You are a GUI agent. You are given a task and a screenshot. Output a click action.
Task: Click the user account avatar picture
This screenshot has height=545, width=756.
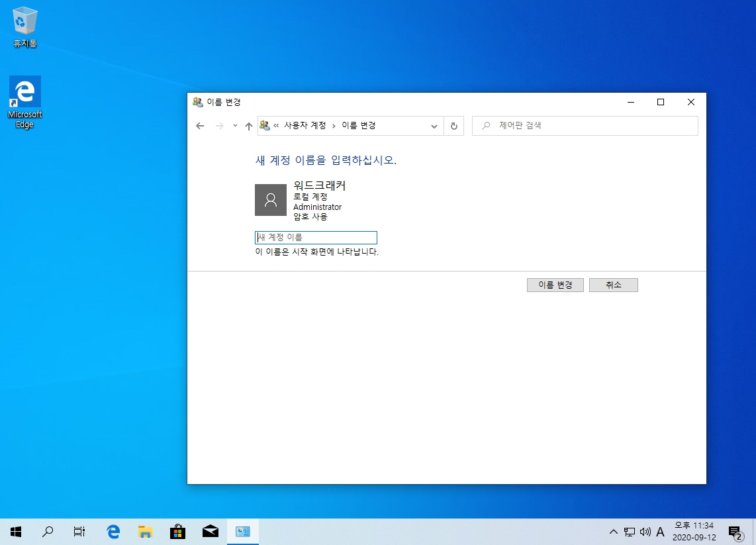tap(271, 199)
